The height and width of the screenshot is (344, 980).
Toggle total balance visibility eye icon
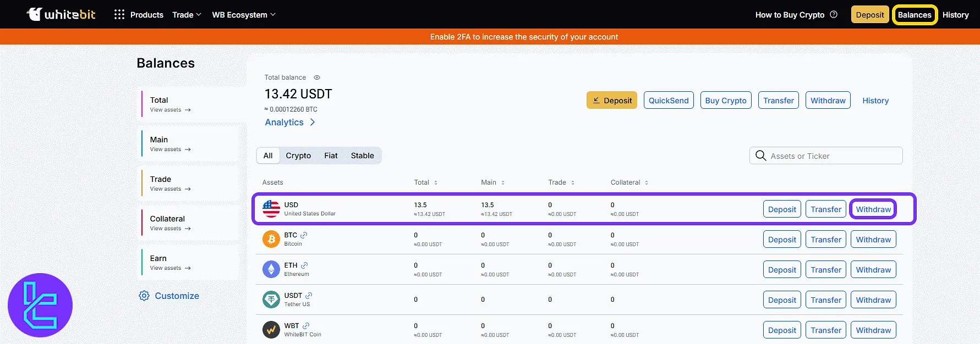(317, 77)
